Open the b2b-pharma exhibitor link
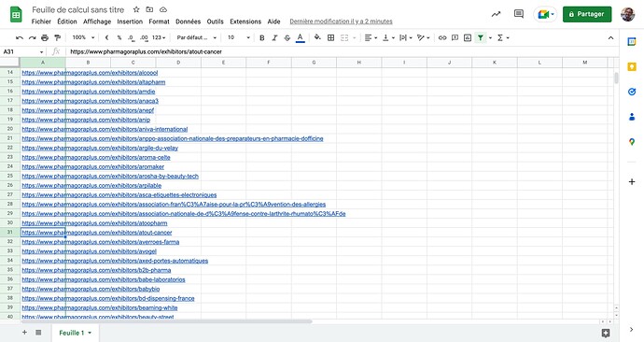The image size is (644, 342). click(x=96, y=270)
